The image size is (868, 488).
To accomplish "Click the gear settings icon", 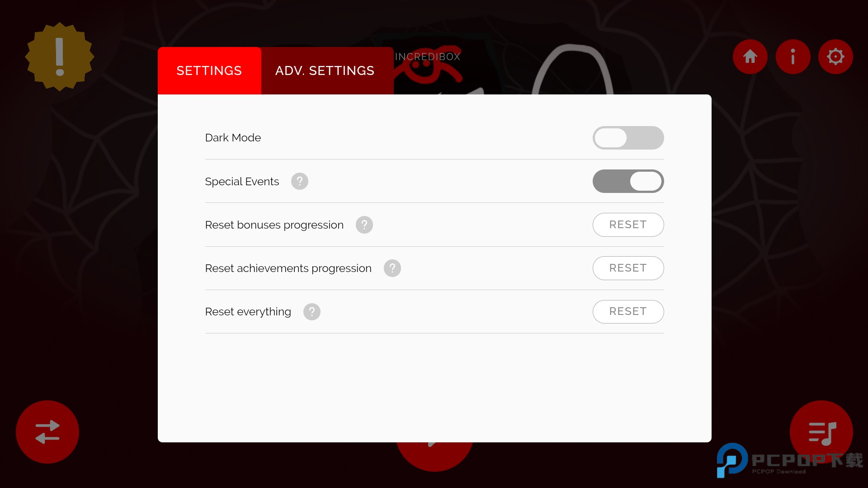I will tap(835, 56).
